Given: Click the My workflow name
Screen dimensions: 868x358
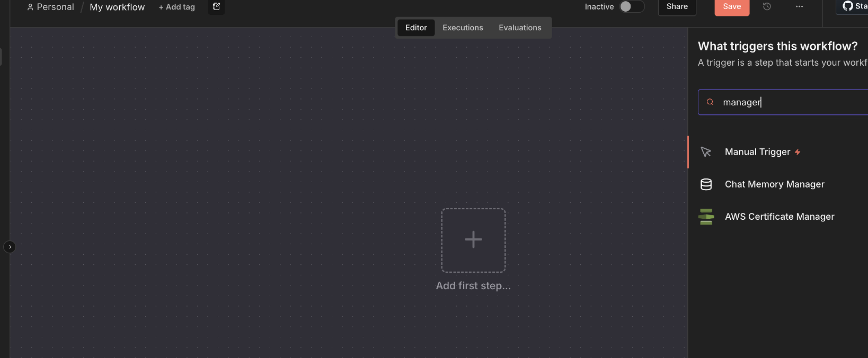Looking at the screenshot, I should pyautogui.click(x=117, y=7).
